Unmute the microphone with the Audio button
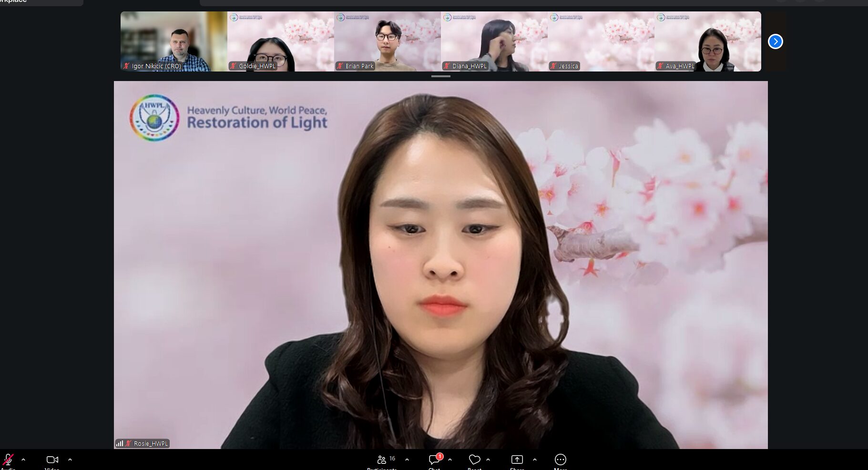The width and height of the screenshot is (868, 470). 8,460
